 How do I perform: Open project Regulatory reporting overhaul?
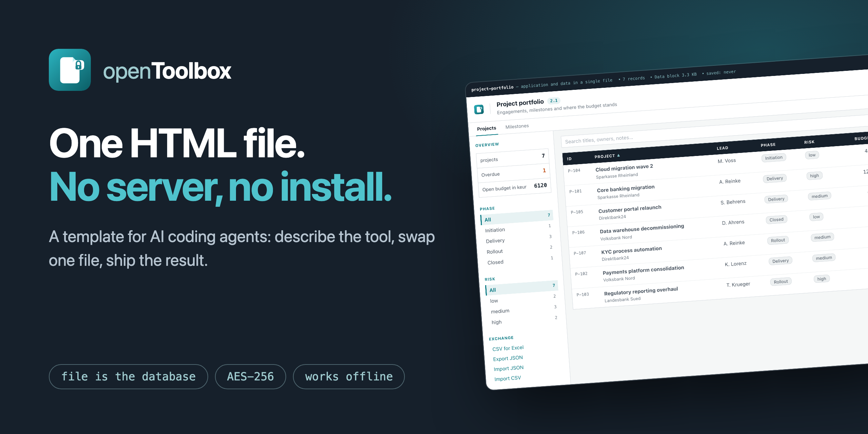(x=641, y=291)
